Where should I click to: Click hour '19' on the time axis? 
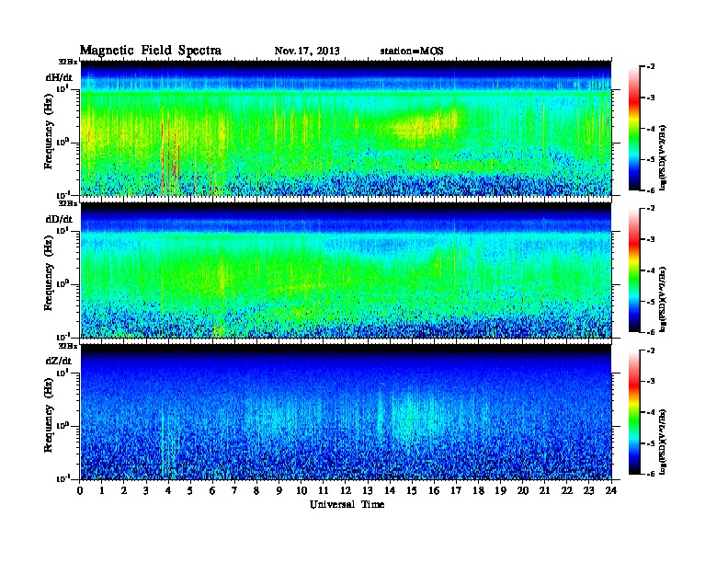click(500, 490)
